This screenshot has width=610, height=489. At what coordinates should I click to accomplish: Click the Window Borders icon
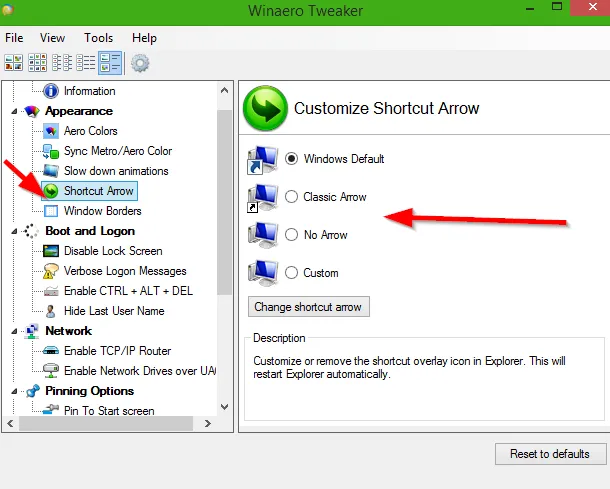click(51, 211)
